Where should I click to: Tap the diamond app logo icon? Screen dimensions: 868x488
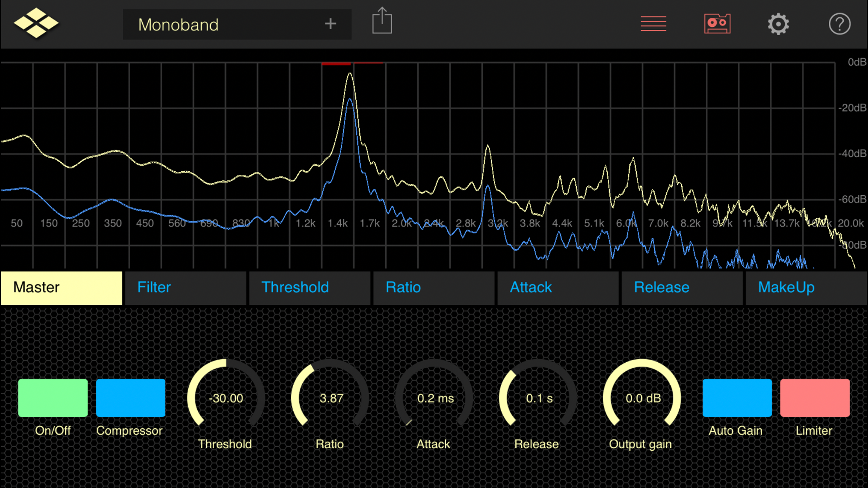[36, 24]
